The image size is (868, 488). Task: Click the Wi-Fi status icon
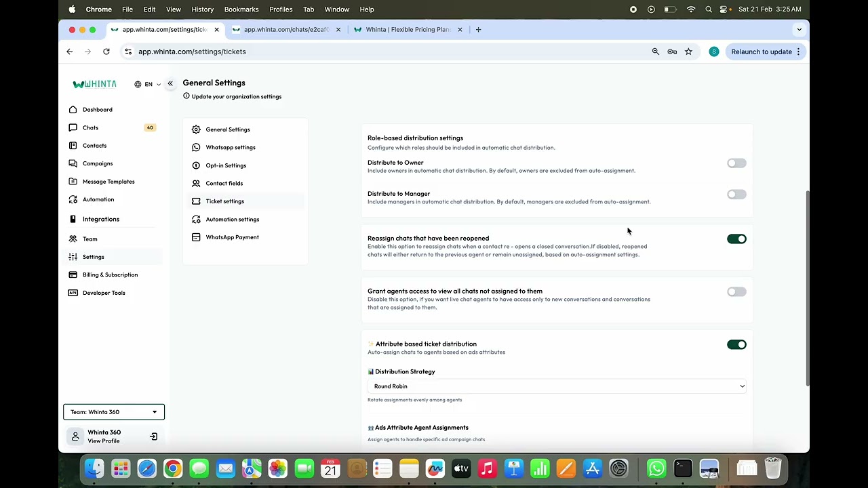691,9
